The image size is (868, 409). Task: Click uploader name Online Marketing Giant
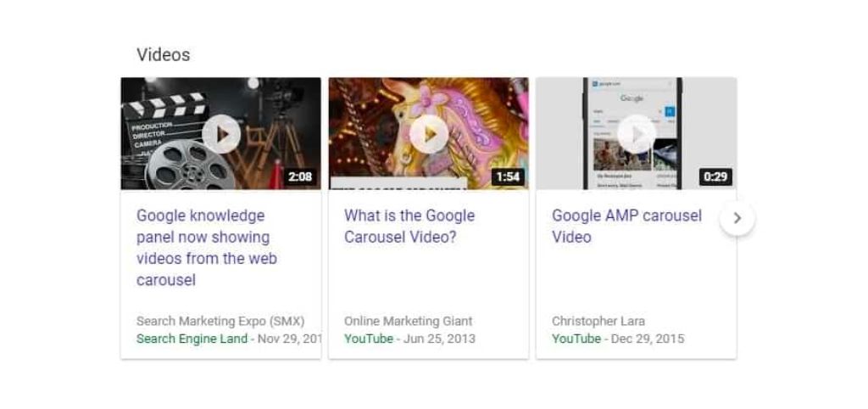409,322
